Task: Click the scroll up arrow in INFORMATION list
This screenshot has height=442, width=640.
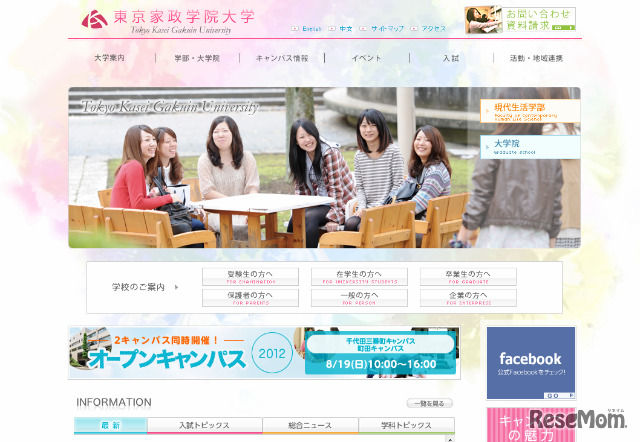Action: [x=450, y=439]
